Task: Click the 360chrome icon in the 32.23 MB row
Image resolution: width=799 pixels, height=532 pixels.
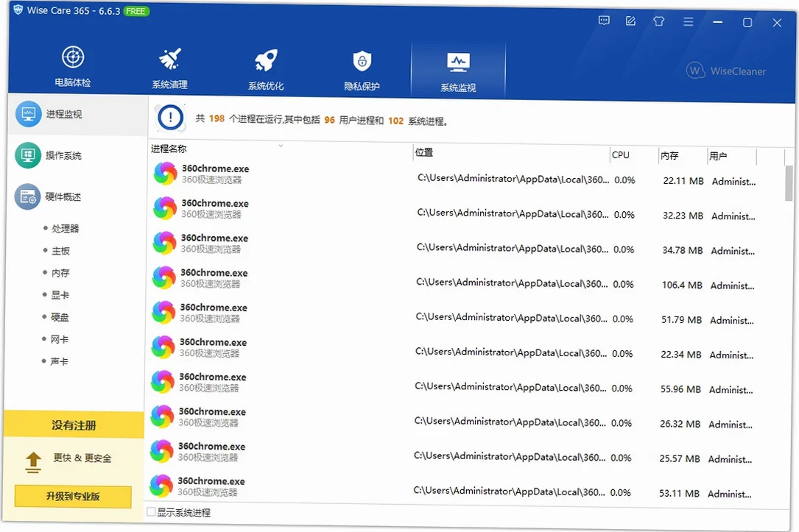Action: pyautogui.click(x=165, y=208)
